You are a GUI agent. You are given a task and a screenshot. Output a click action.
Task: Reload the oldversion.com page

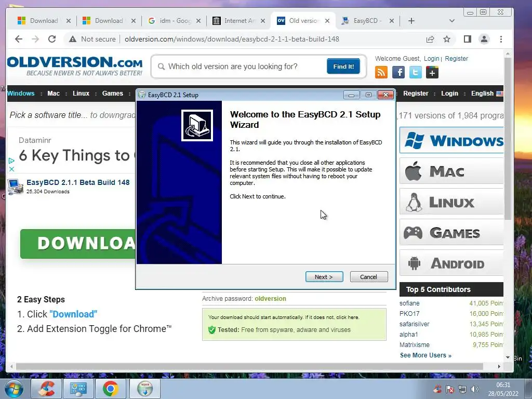point(52,39)
